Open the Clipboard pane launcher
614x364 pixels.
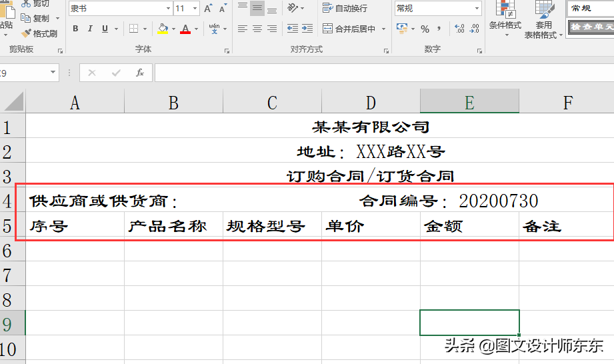click(x=60, y=51)
